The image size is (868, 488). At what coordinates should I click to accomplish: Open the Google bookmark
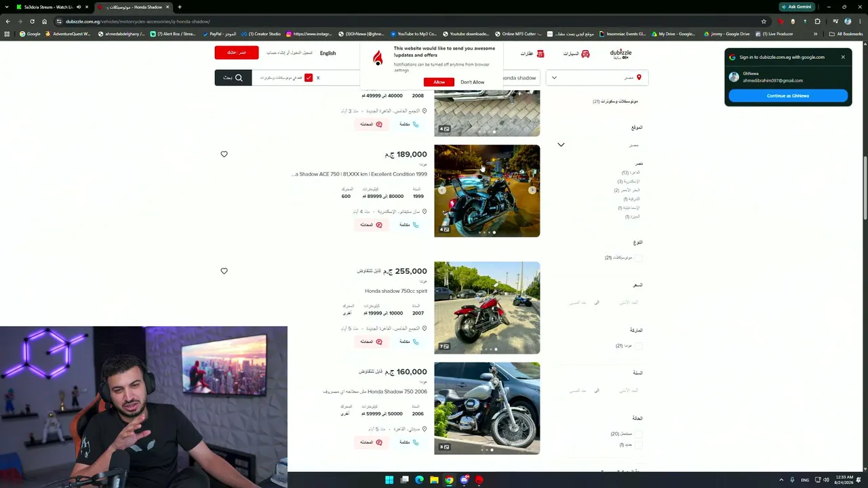point(30,34)
